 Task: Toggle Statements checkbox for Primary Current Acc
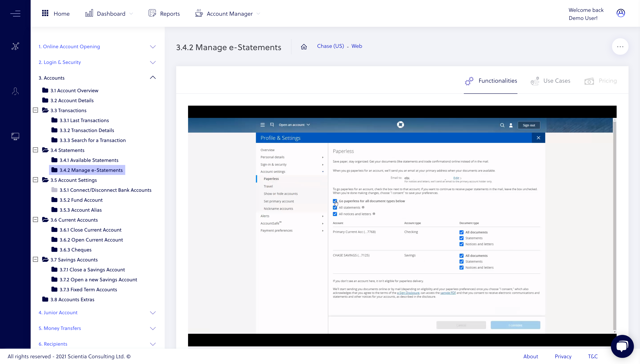click(462, 238)
